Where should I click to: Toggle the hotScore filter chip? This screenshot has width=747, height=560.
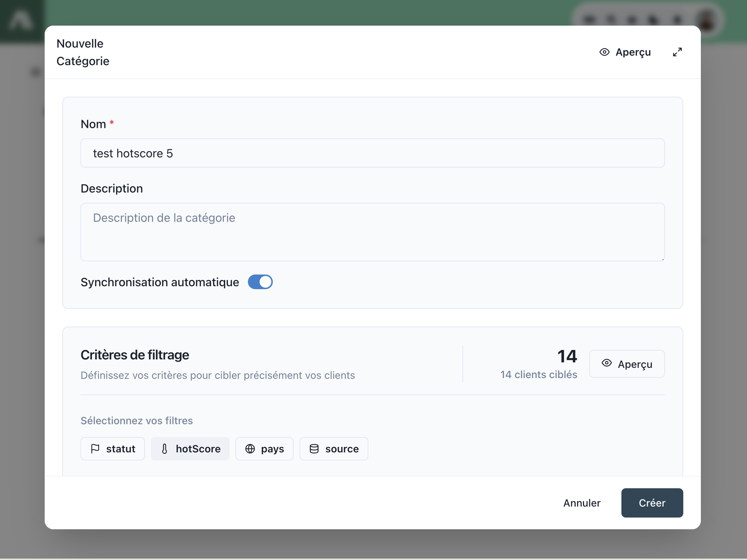190,448
